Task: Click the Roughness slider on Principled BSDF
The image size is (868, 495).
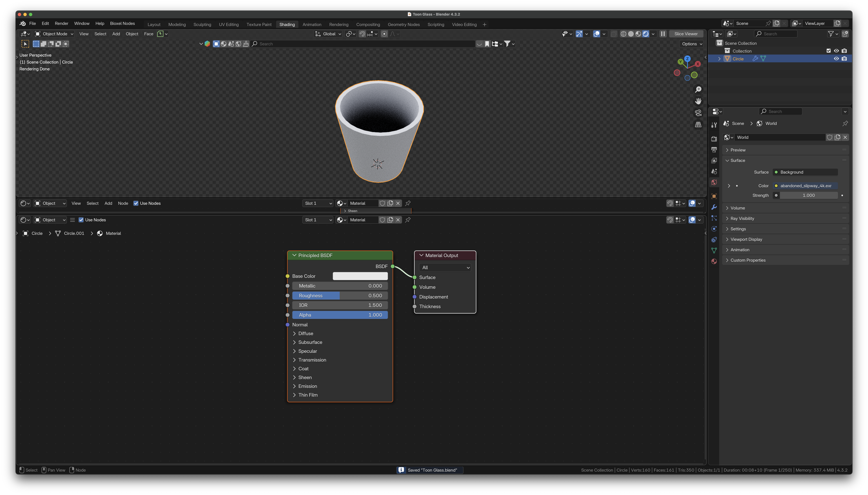Action: click(340, 296)
